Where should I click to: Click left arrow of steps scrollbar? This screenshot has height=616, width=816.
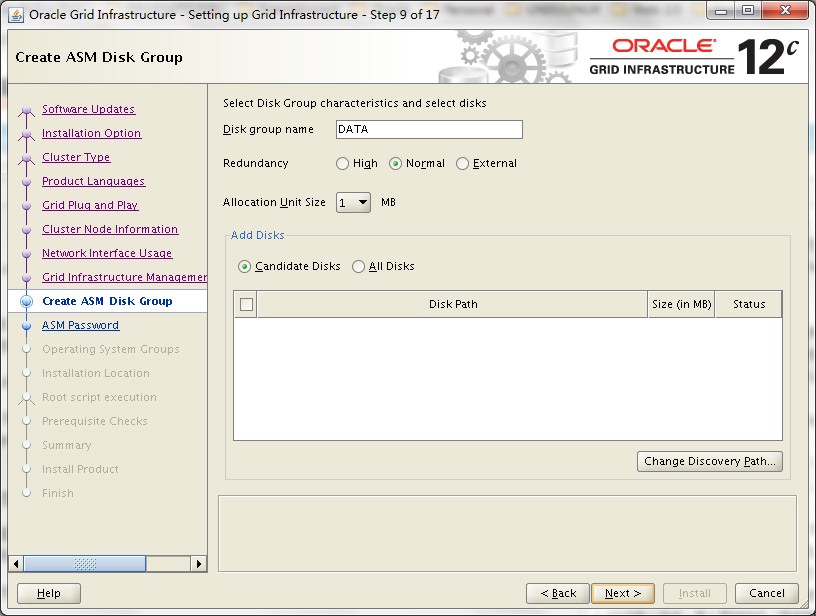click(x=16, y=563)
